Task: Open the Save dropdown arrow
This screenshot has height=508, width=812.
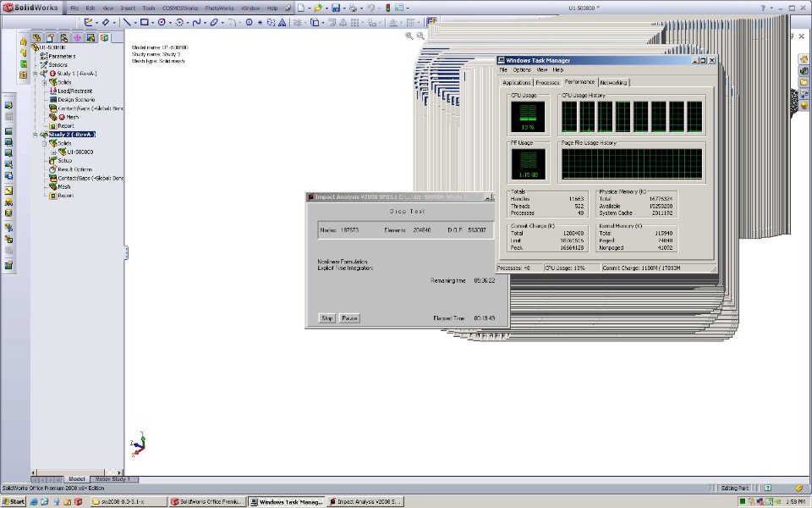Action: [344, 8]
